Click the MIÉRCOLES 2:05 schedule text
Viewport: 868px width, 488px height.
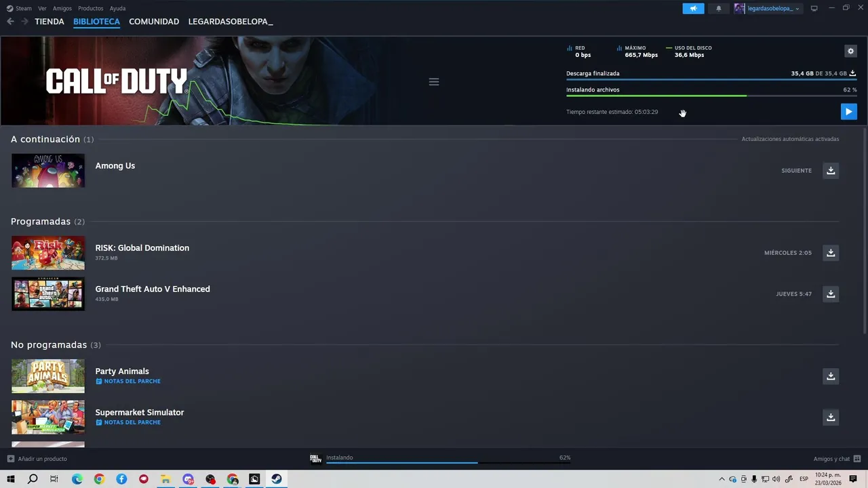coord(788,253)
